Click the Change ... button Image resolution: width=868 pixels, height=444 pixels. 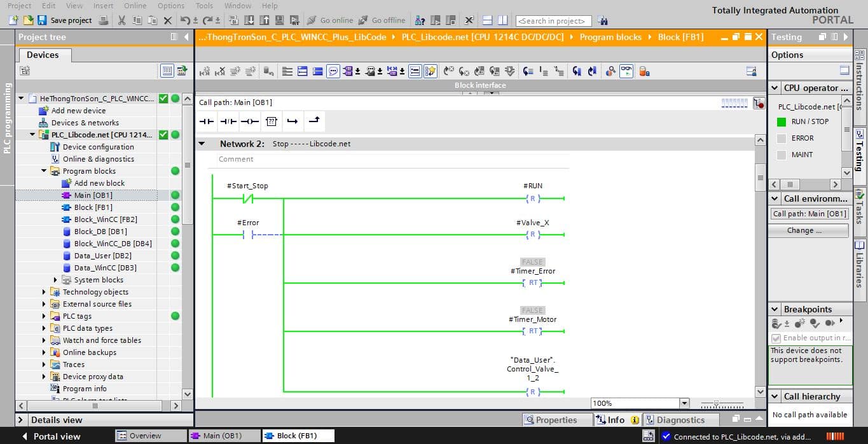808,230
